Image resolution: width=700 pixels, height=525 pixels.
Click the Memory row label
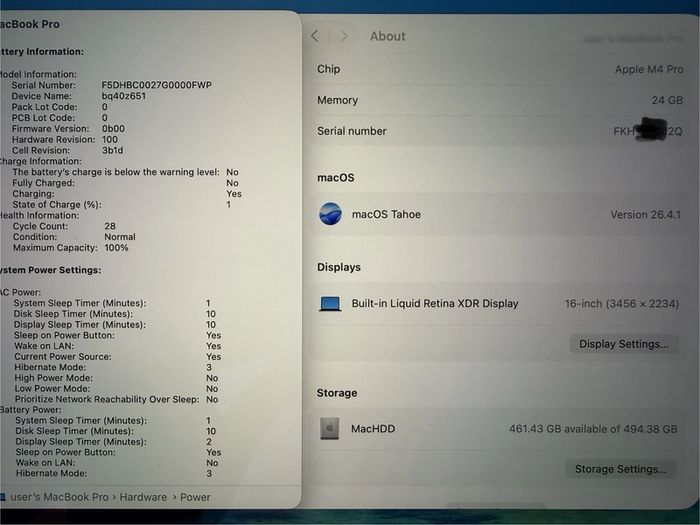338,100
